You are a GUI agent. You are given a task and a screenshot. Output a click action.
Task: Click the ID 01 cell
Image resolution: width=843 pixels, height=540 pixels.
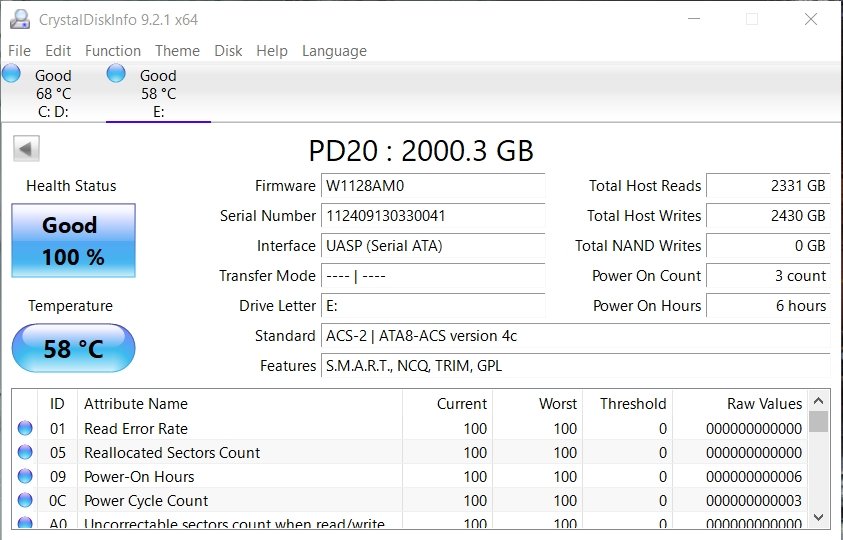[58, 429]
